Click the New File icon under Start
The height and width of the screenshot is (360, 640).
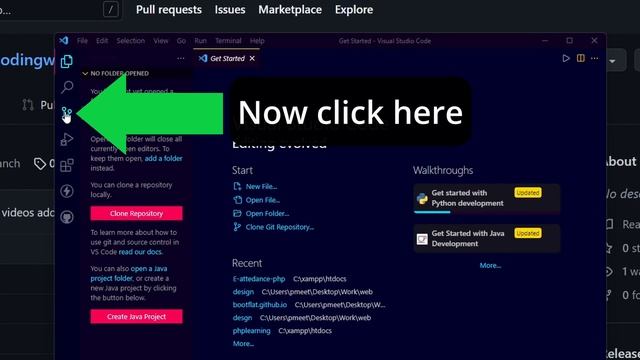coord(237,186)
